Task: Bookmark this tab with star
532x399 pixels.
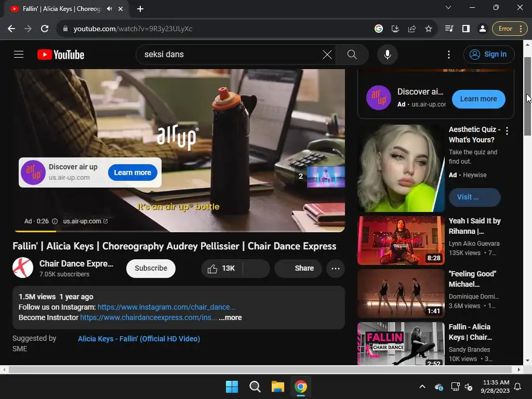Action: coord(429,29)
